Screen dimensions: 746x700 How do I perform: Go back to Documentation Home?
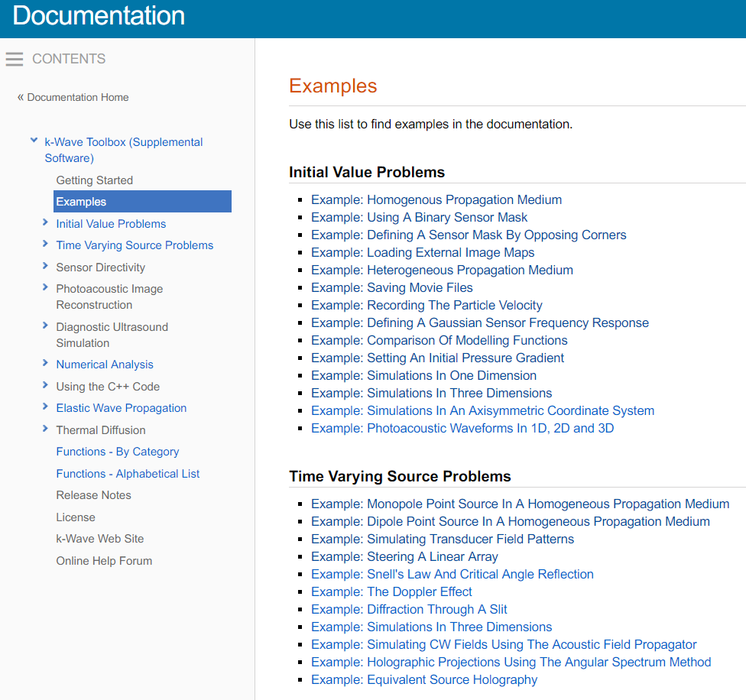(x=77, y=97)
